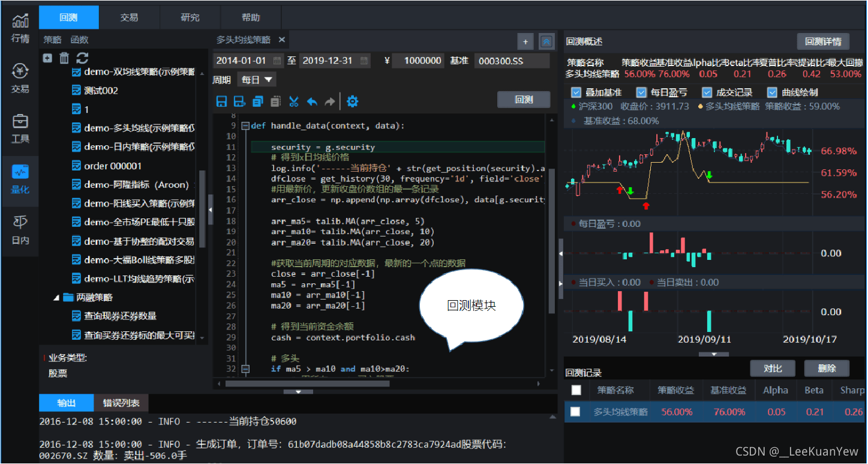
Task: Open the 日内 intraday sidebar section
Action: point(20,230)
